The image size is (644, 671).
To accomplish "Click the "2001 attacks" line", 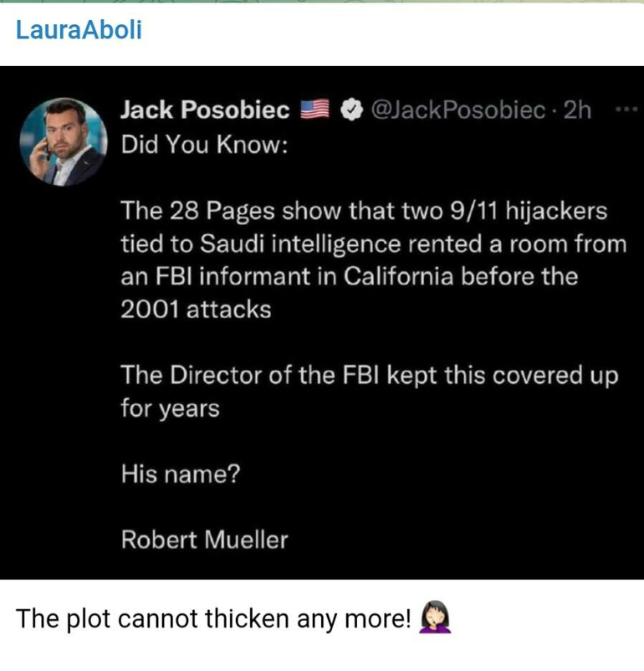I will point(196,310).
